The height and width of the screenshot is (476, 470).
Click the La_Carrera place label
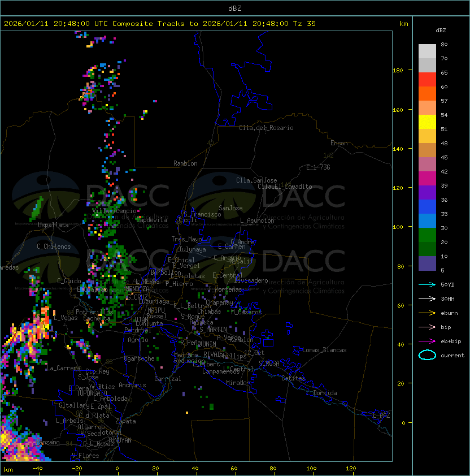(x=63, y=368)
